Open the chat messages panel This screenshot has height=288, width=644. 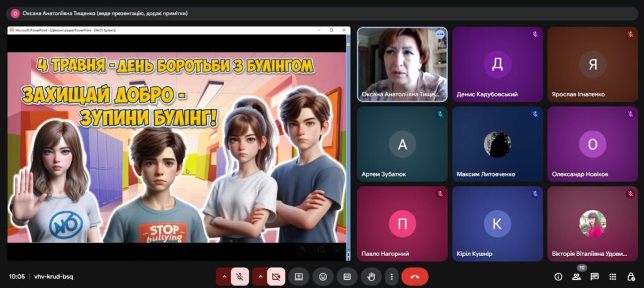pos(594,277)
